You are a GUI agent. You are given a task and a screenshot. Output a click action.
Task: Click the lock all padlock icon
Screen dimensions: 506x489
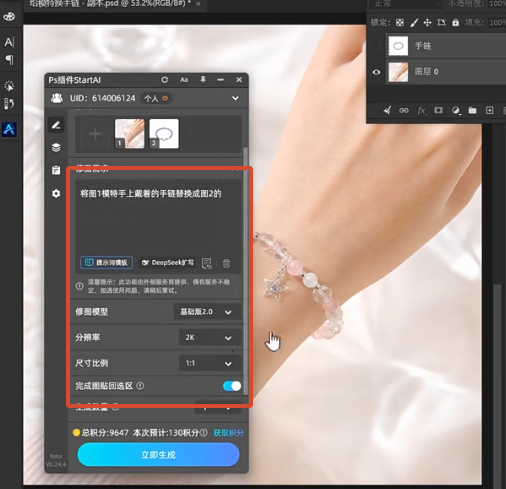coord(455,23)
